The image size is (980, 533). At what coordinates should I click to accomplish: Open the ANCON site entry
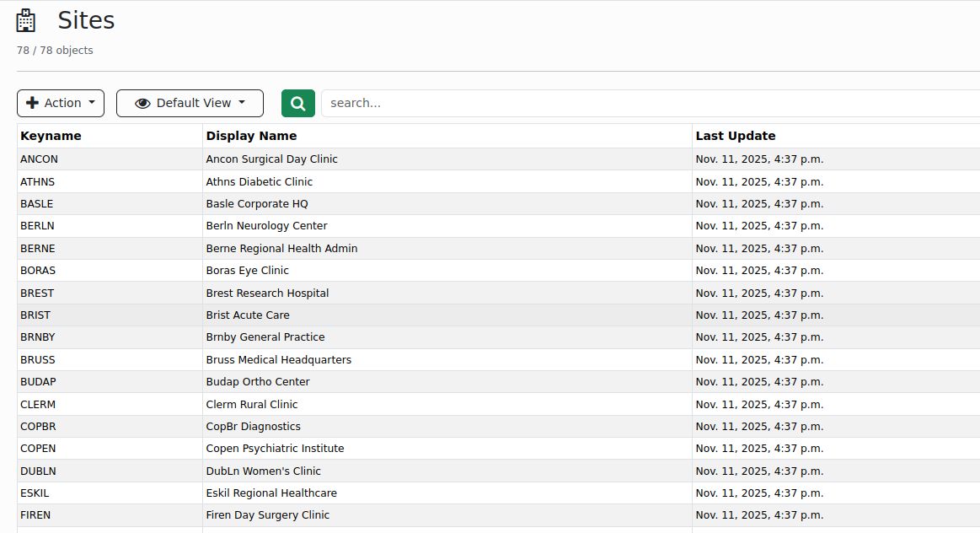pyautogui.click(x=40, y=159)
